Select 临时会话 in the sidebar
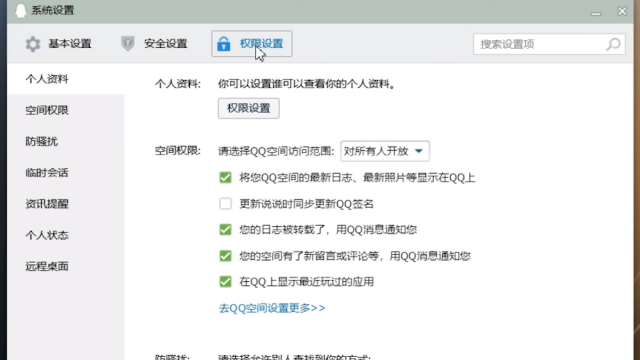Image resolution: width=640 pixels, height=360 pixels. tap(65, 173)
